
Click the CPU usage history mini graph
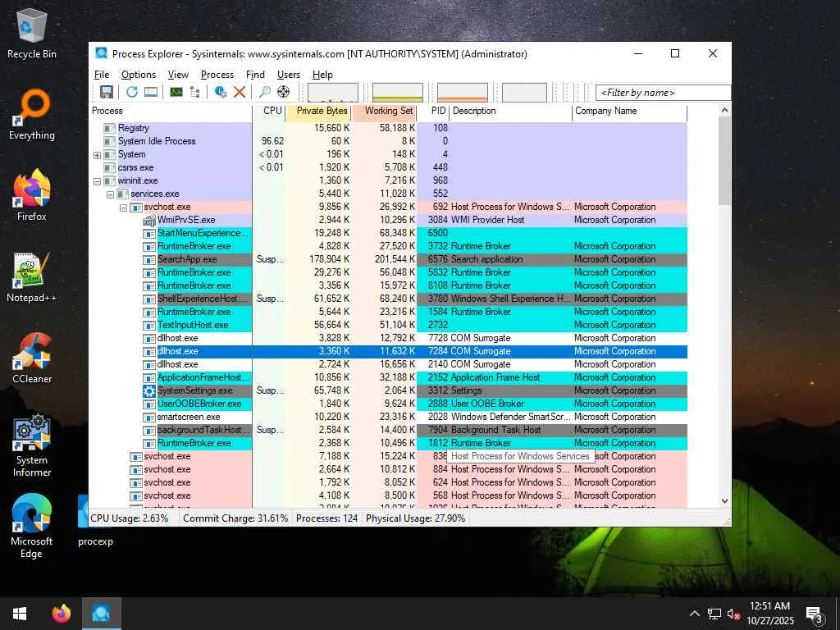[333, 92]
